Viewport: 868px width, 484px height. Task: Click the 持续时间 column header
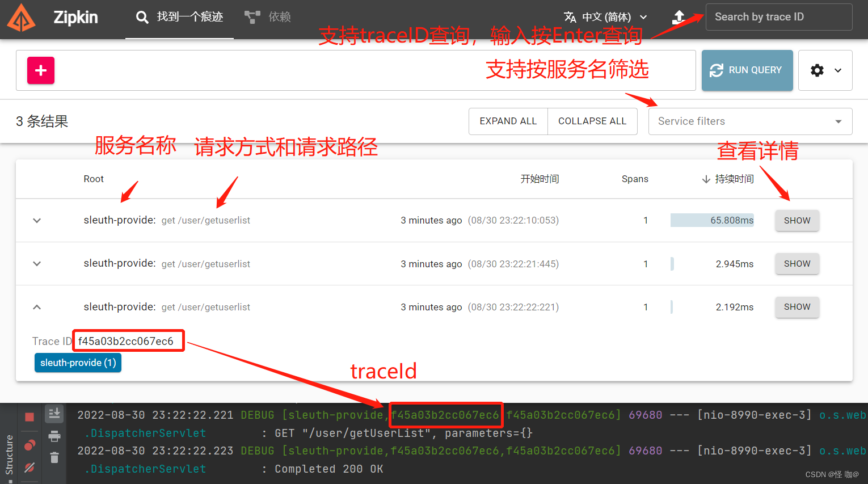coord(734,179)
